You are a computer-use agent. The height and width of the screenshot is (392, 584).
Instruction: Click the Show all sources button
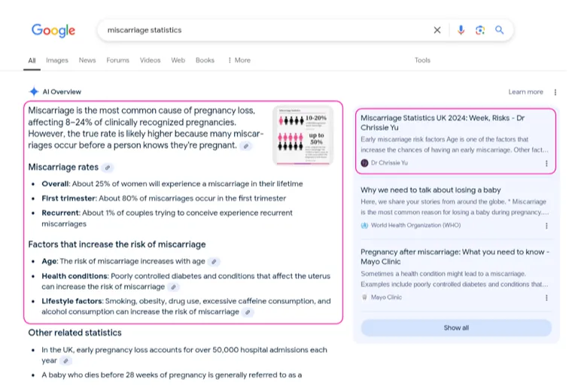point(456,328)
